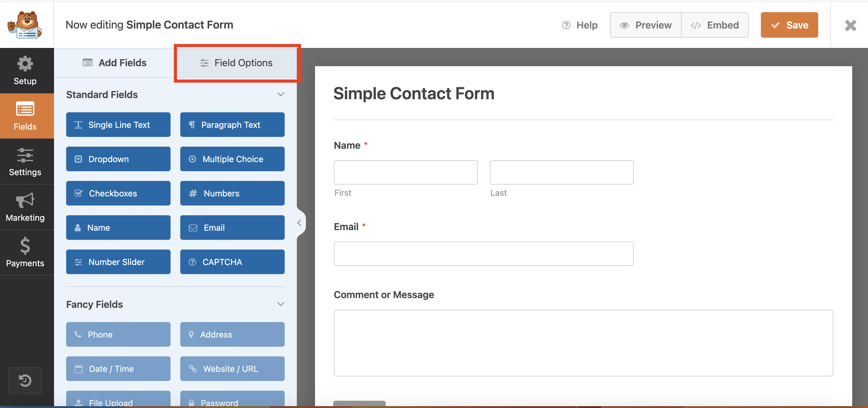This screenshot has height=408, width=868.
Task: Switch to the Add Fields tab
Action: click(114, 63)
